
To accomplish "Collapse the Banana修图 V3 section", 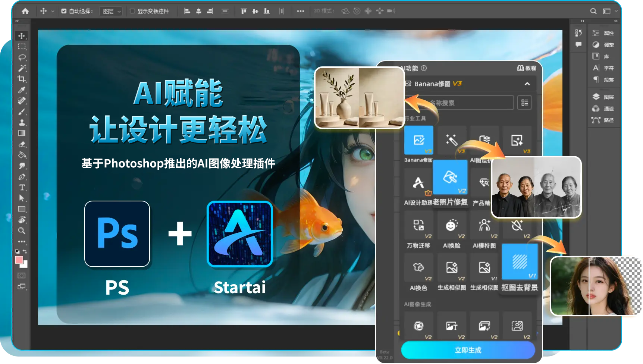I will [527, 84].
